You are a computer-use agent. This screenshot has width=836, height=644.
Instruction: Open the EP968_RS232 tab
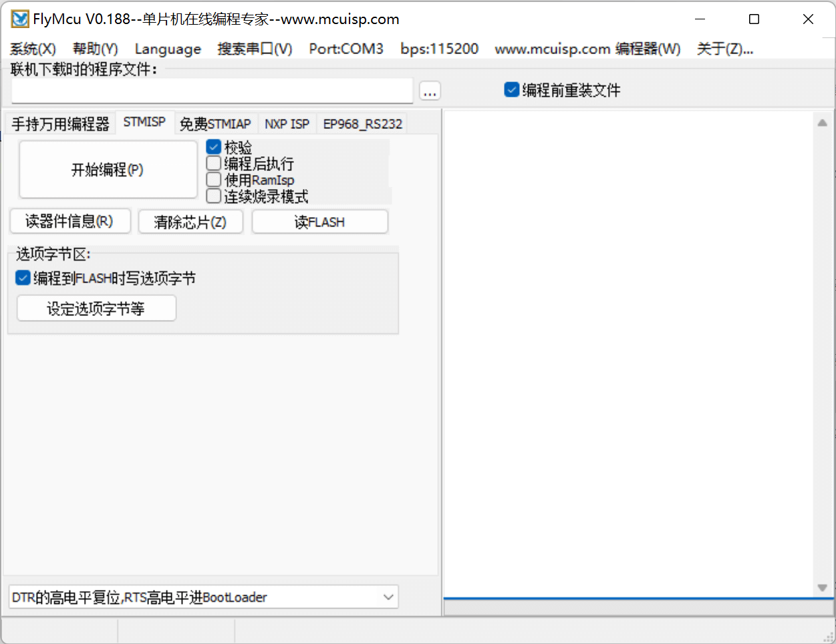[x=362, y=123]
